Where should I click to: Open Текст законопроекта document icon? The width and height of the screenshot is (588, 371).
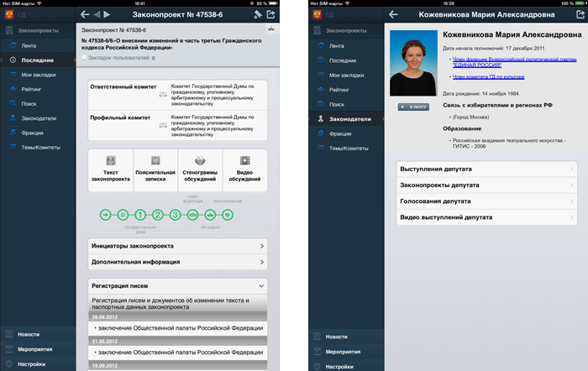coord(110,160)
